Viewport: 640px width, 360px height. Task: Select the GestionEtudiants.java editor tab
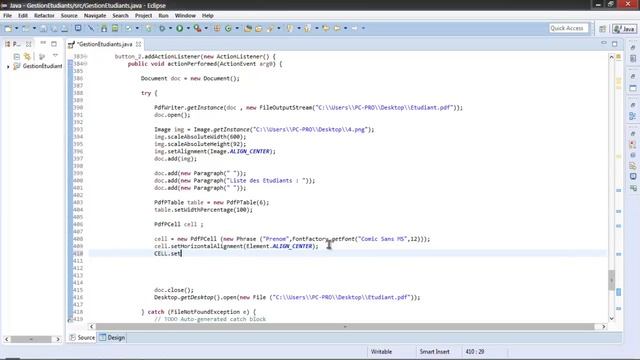104,44
